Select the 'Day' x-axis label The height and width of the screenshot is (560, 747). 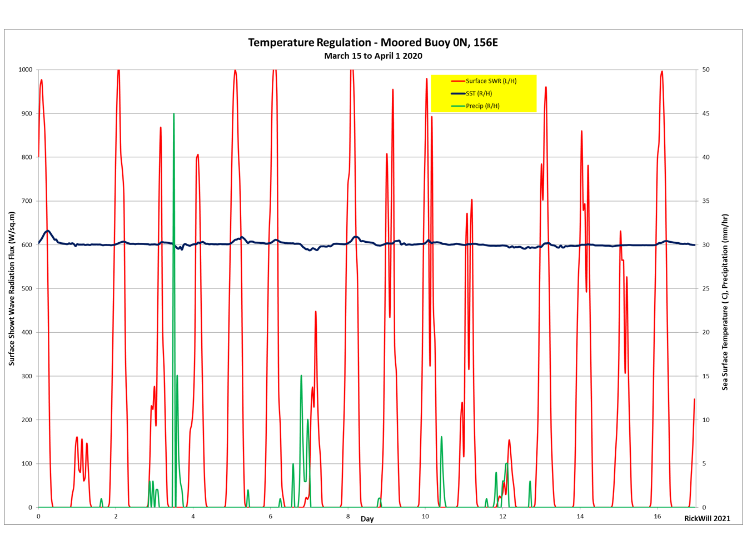coord(367,519)
